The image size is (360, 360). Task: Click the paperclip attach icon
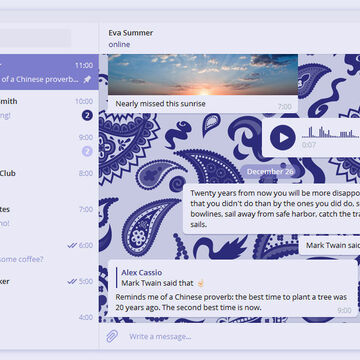[112, 336]
